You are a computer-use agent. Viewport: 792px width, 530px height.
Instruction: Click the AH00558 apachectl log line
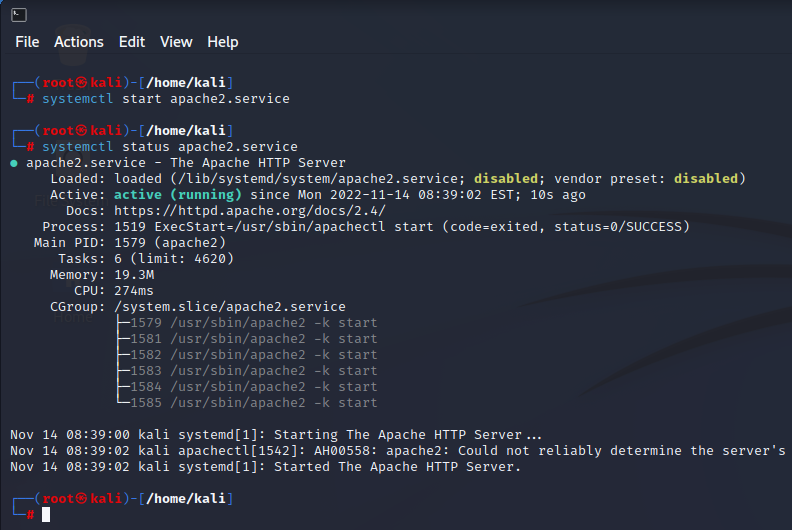(398, 451)
